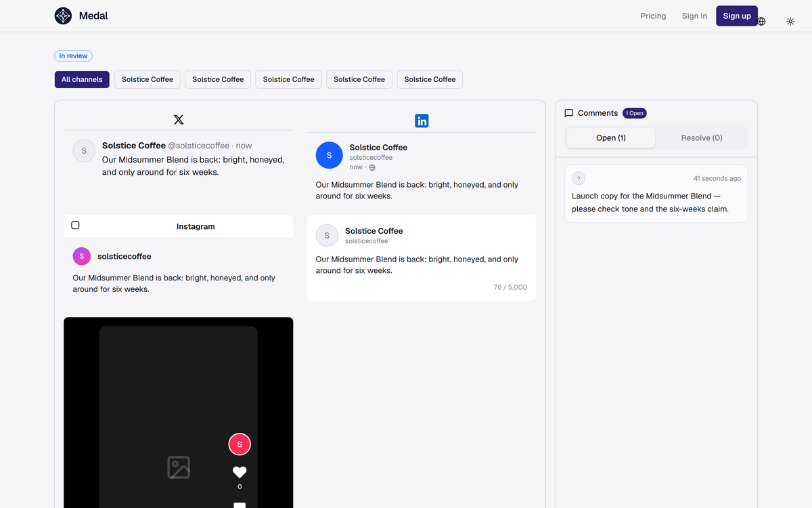Click the '76 / 5,000' character counter
This screenshot has height=508, width=812.
510,287
